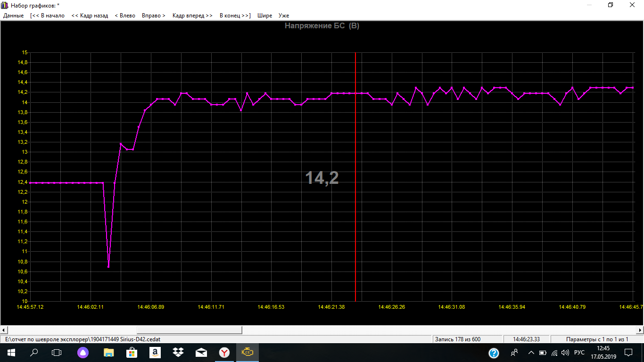Screen dimensions: 644x362
Task: Shift the graph with Вправо
Action: (x=153, y=16)
